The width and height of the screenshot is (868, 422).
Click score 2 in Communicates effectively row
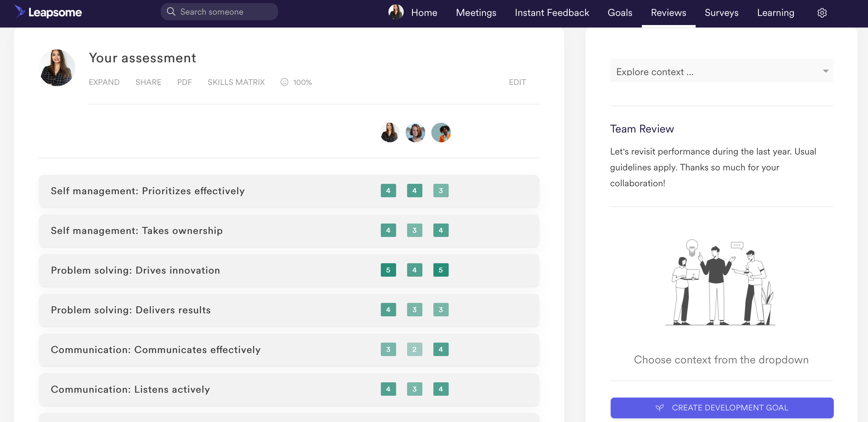(x=414, y=349)
